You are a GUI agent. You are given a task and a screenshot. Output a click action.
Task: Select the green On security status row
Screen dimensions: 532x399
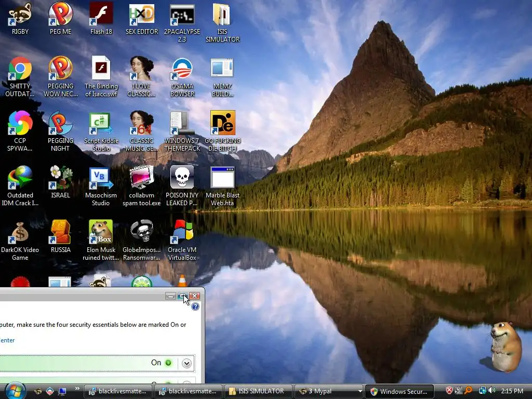97,363
